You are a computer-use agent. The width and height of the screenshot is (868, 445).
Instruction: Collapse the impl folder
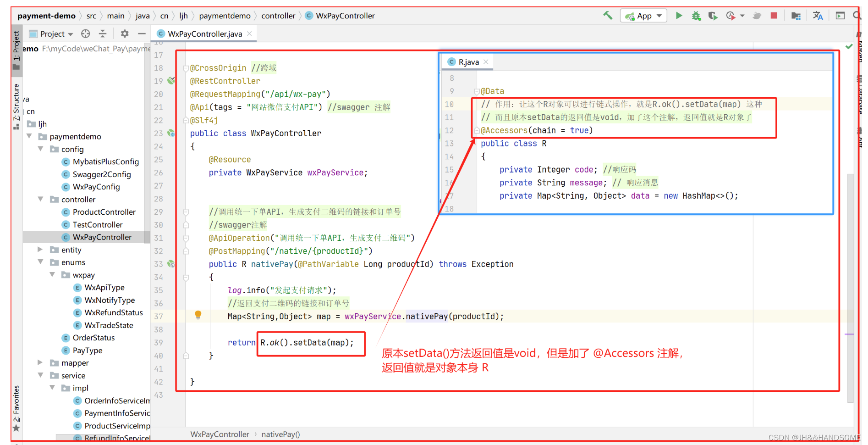pos(52,388)
